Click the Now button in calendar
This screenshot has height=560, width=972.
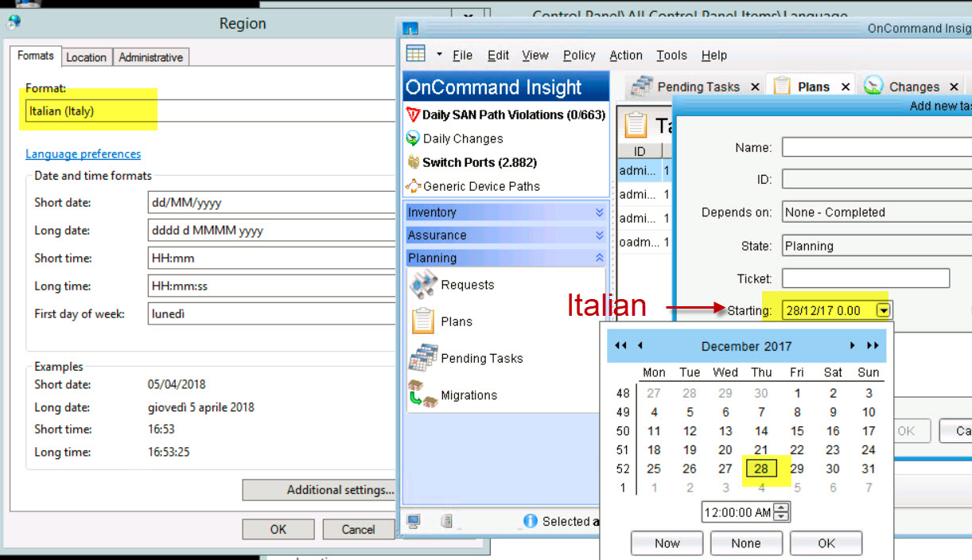[667, 543]
